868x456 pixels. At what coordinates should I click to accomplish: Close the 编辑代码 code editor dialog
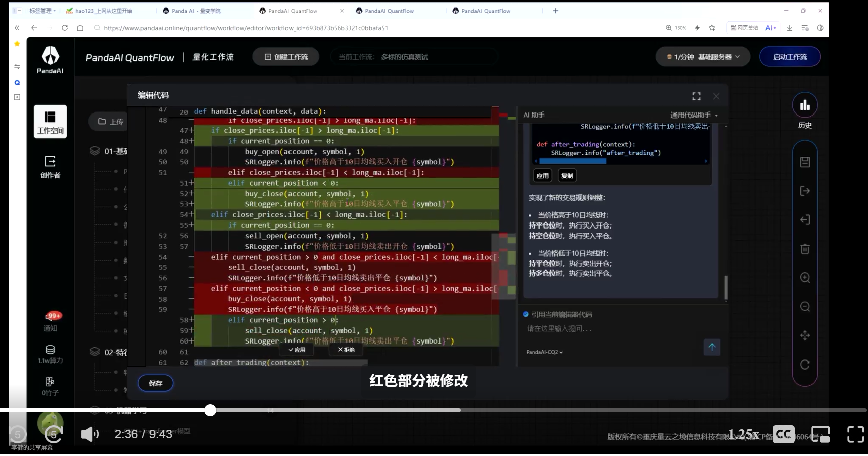716,96
